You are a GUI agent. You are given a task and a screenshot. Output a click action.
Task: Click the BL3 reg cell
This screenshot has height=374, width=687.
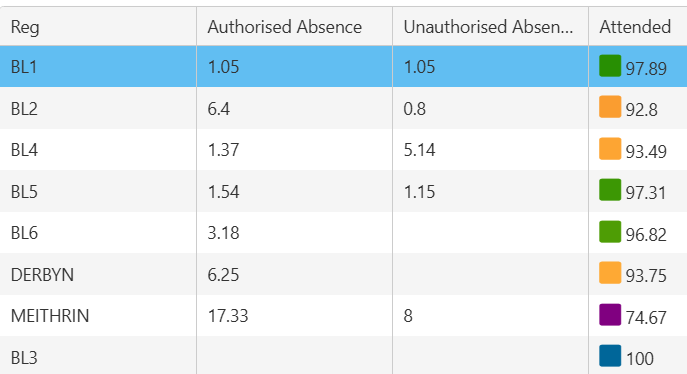tap(98, 357)
